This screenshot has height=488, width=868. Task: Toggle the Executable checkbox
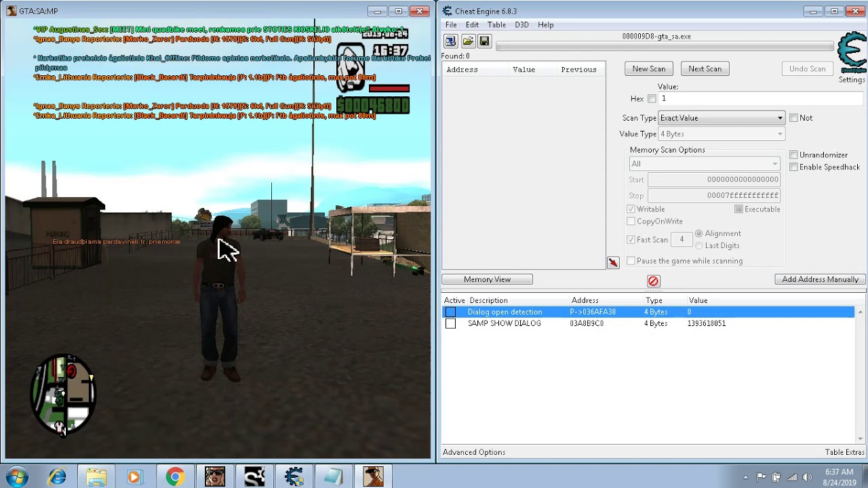click(738, 209)
